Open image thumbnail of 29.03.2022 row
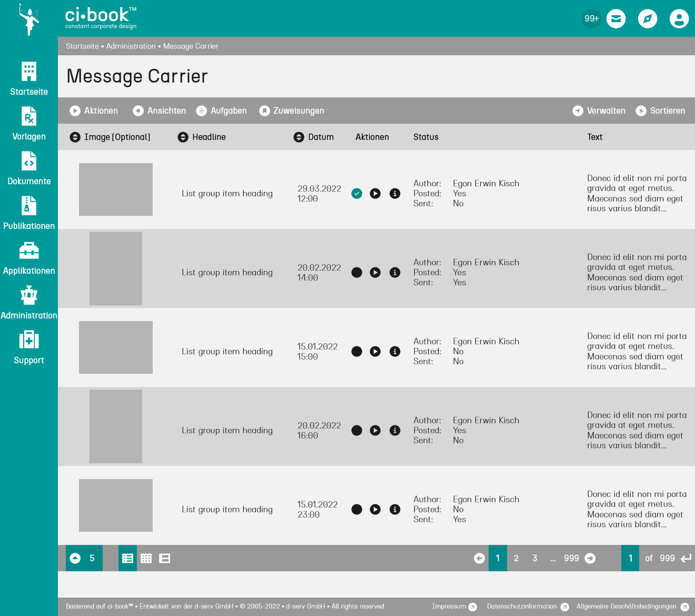Image resolution: width=695 pixels, height=616 pixels. [x=116, y=190]
